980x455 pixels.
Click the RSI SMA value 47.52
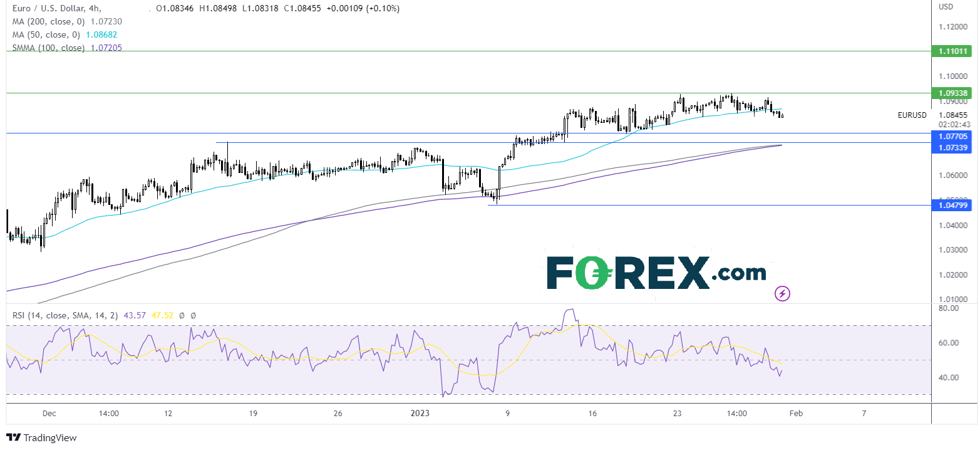tap(162, 315)
